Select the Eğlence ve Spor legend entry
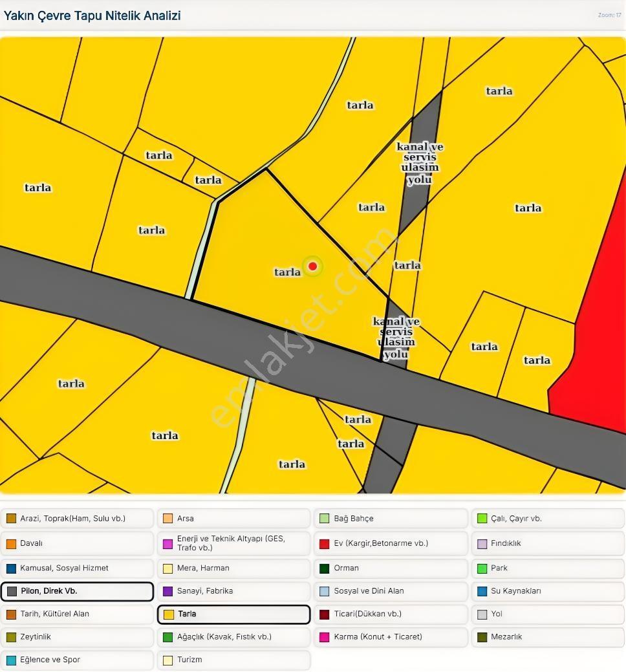The width and height of the screenshot is (626, 672). point(77,660)
